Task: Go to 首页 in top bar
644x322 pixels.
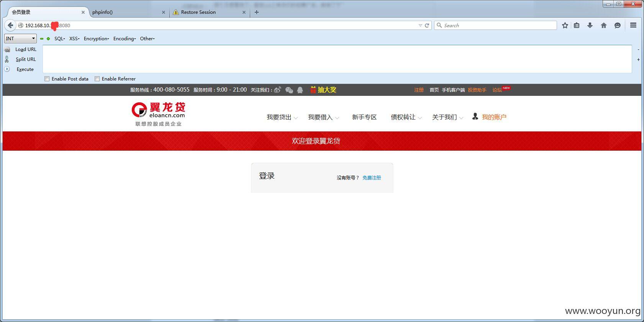Action: (434, 90)
